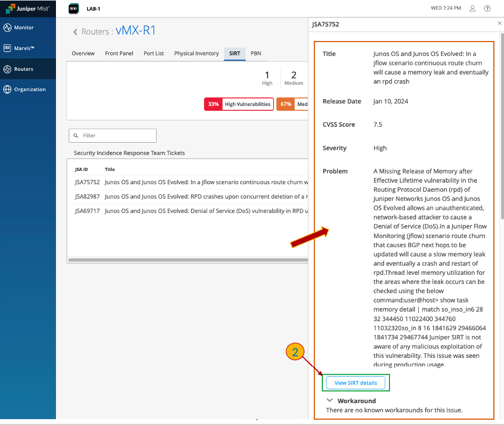Collapse the Workaround section
Viewport: 504px width, 425px height.
coord(329,401)
